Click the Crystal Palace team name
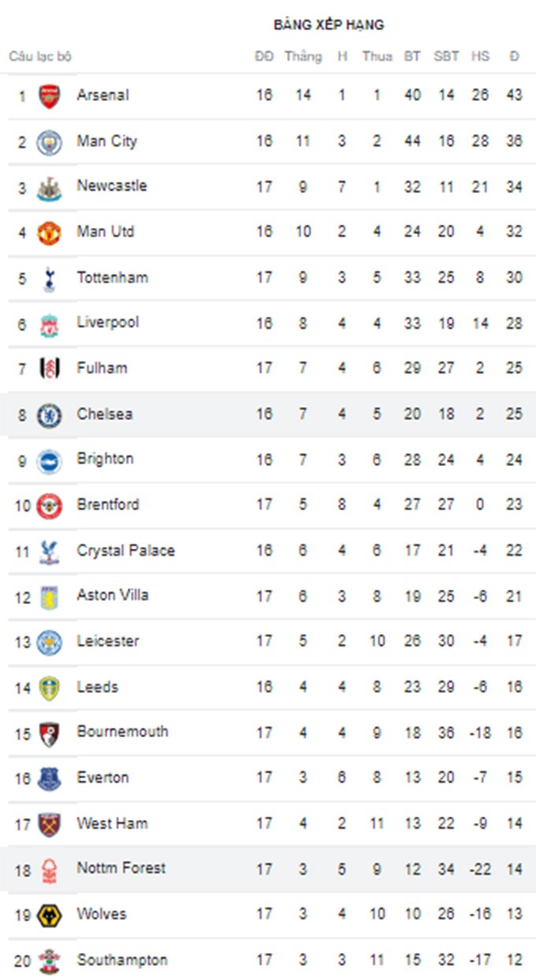Image resolution: width=536 pixels, height=980 pixels. (x=125, y=550)
